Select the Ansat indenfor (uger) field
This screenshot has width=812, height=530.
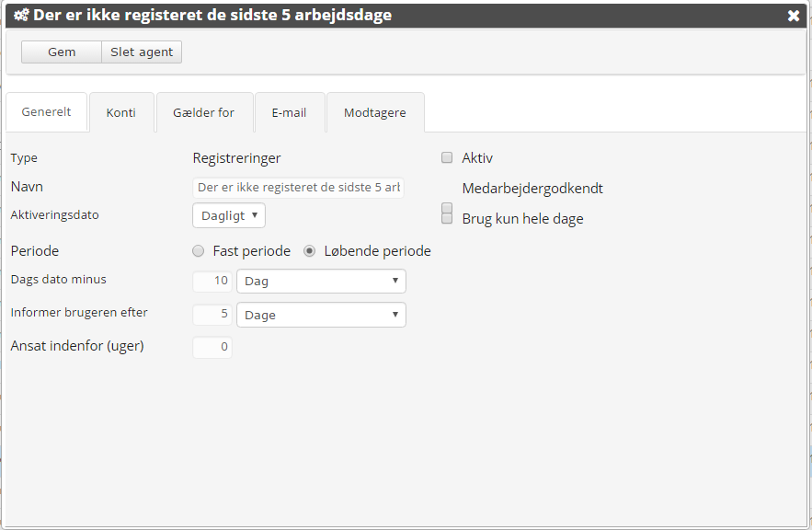coord(212,348)
